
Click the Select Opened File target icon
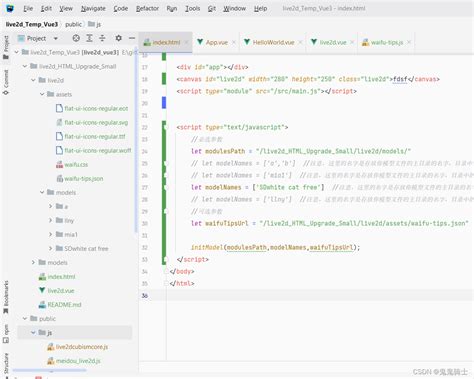(76, 38)
